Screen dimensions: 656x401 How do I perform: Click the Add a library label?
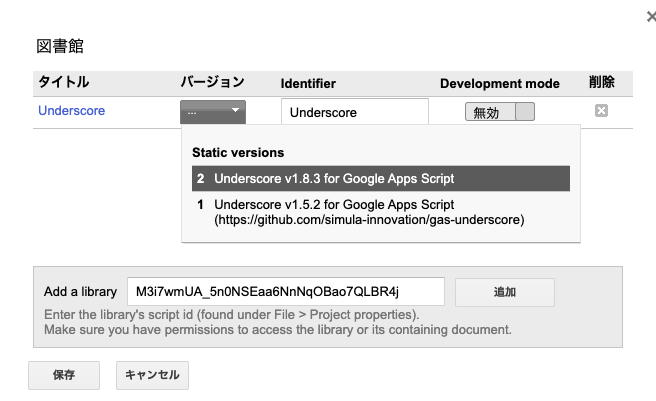(80, 292)
